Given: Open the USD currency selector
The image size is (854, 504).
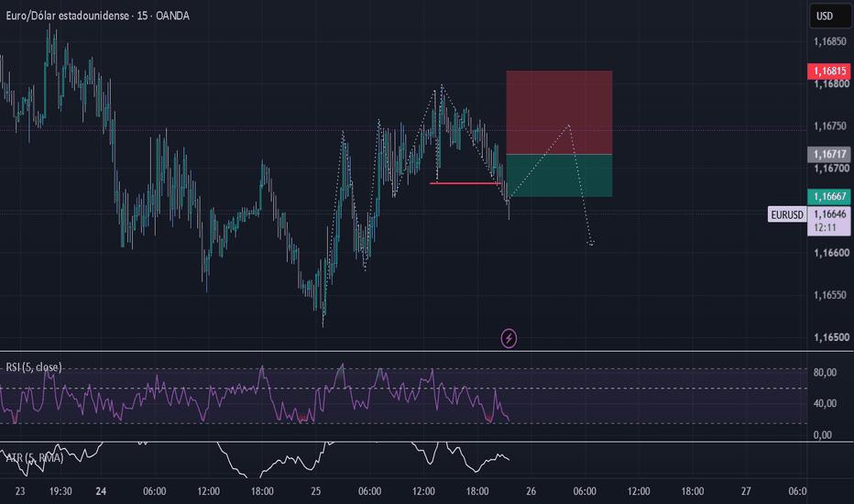Looking at the screenshot, I should tap(830, 16).
